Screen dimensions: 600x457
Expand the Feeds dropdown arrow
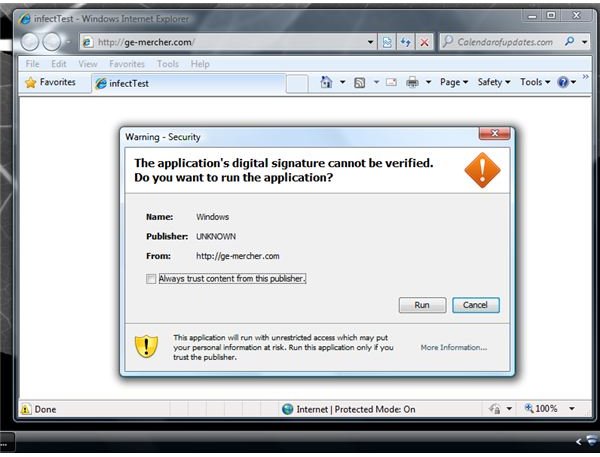pyautogui.click(x=376, y=82)
